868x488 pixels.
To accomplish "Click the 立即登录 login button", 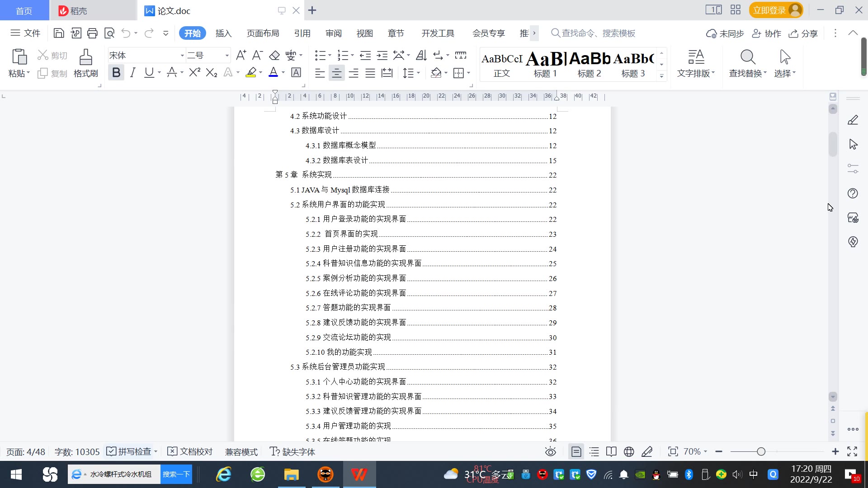I will pyautogui.click(x=769, y=10).
